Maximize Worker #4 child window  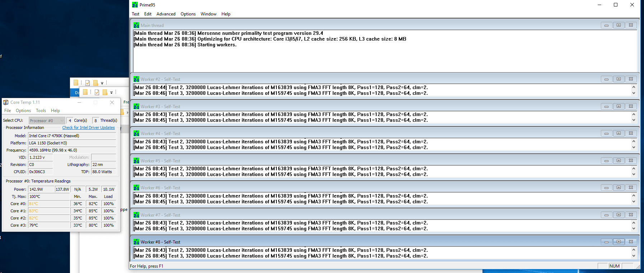(619, 133)
